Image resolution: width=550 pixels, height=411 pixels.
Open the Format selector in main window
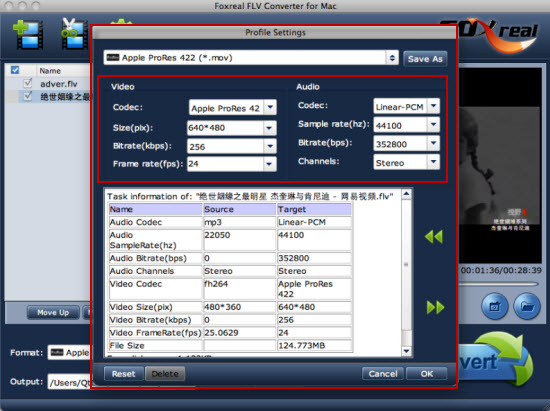69,352
